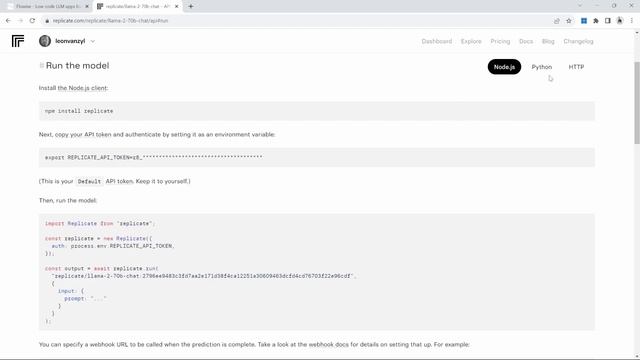Click the npm install replicate code block

317,111
